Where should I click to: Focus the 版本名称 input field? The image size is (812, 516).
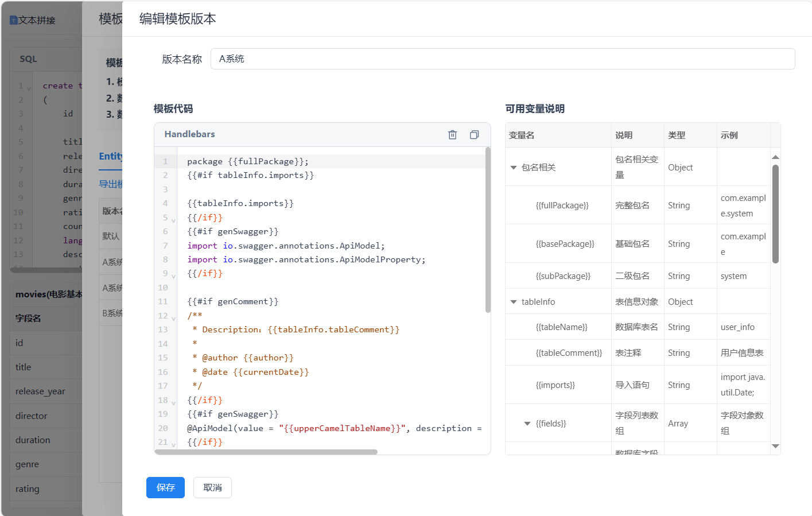pyautogui.click(x=503, y=59)
